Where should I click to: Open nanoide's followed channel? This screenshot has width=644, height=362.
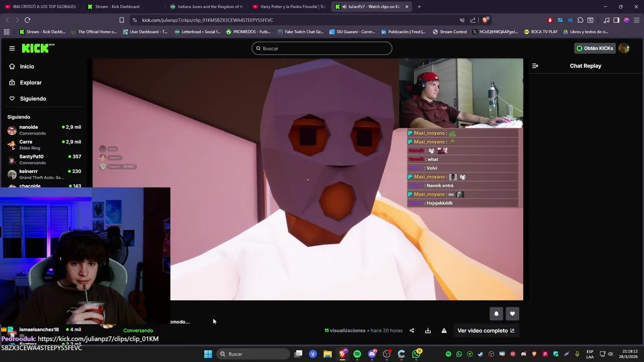[44, 130]
